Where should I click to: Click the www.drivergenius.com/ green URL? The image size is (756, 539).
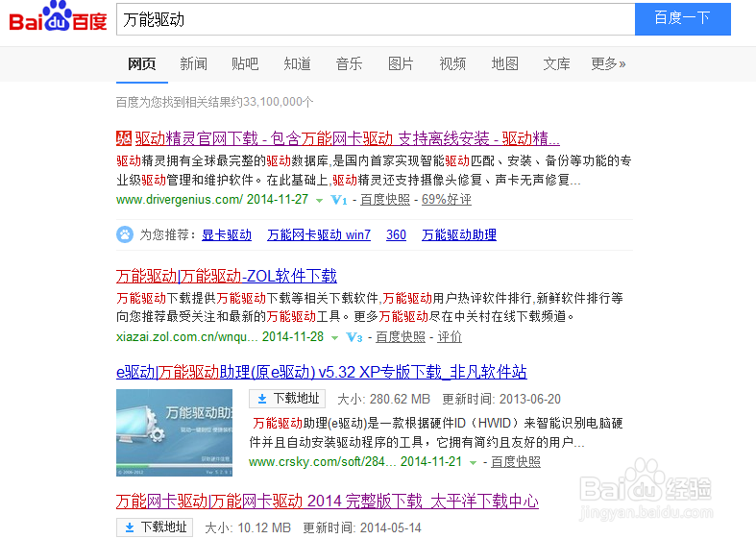tap(180, 200)
